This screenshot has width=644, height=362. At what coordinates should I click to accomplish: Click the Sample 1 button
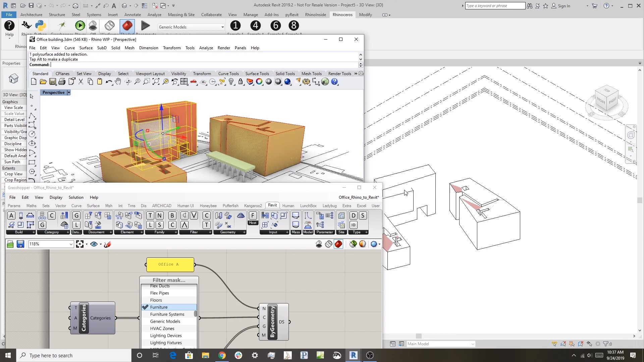point(235,26)
